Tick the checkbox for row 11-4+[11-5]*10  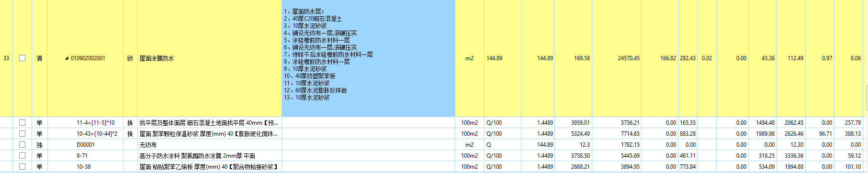click(22, 123)
